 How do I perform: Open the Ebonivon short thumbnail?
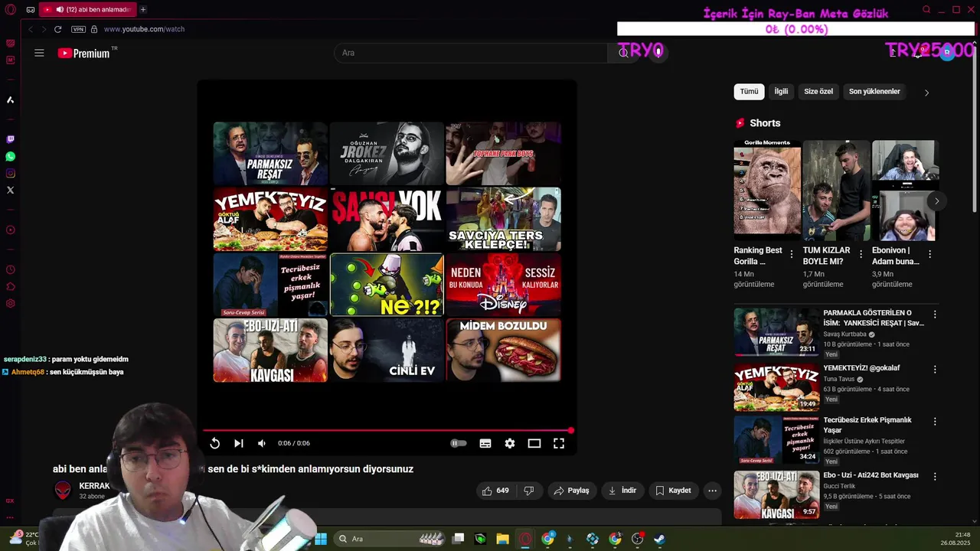pyautogui.click(x=905, y=191)
